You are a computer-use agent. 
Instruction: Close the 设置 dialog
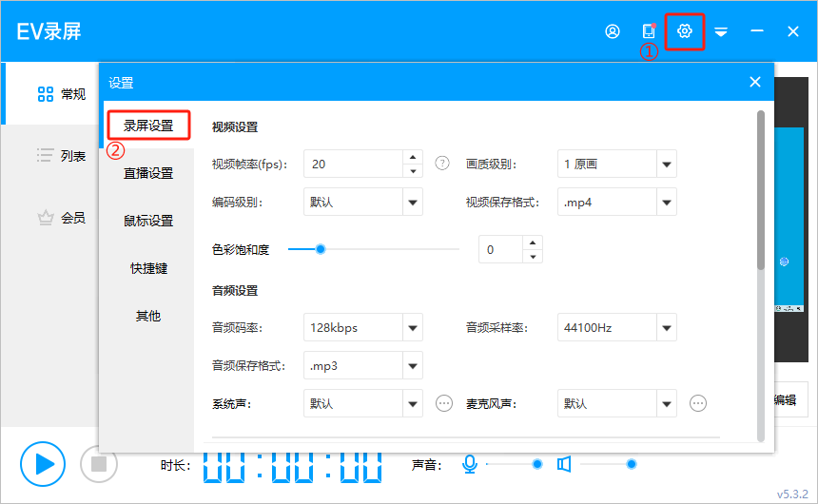click(755, 82)
